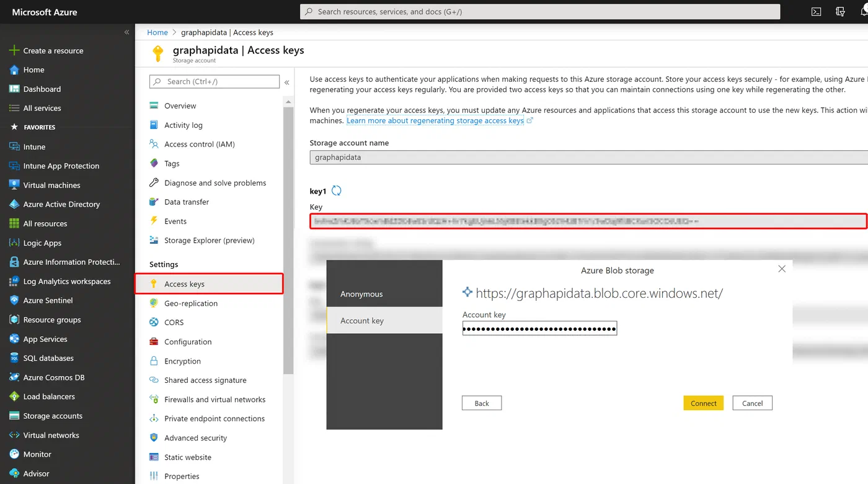Select Anonymous authentication tab in dialog

click(384, 294)
